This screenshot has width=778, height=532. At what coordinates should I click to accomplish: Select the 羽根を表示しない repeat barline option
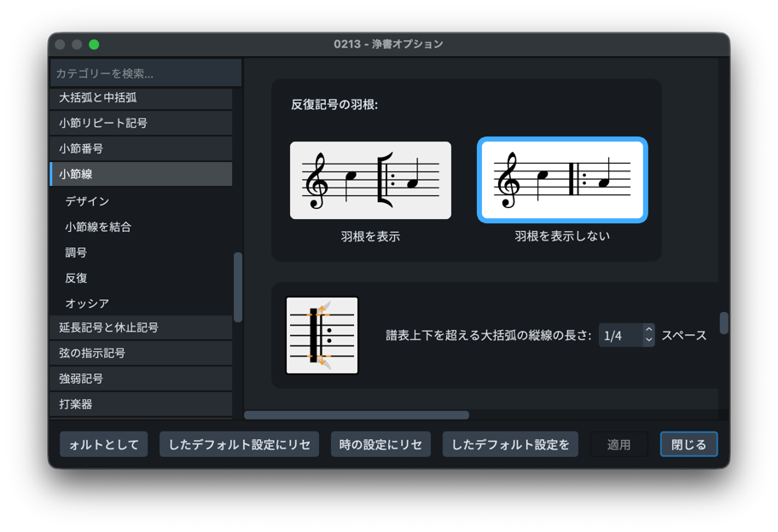(x=562, y=181)
